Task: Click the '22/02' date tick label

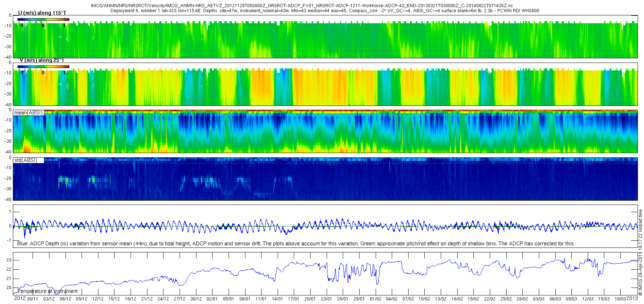Action: (x=489, y=299)
